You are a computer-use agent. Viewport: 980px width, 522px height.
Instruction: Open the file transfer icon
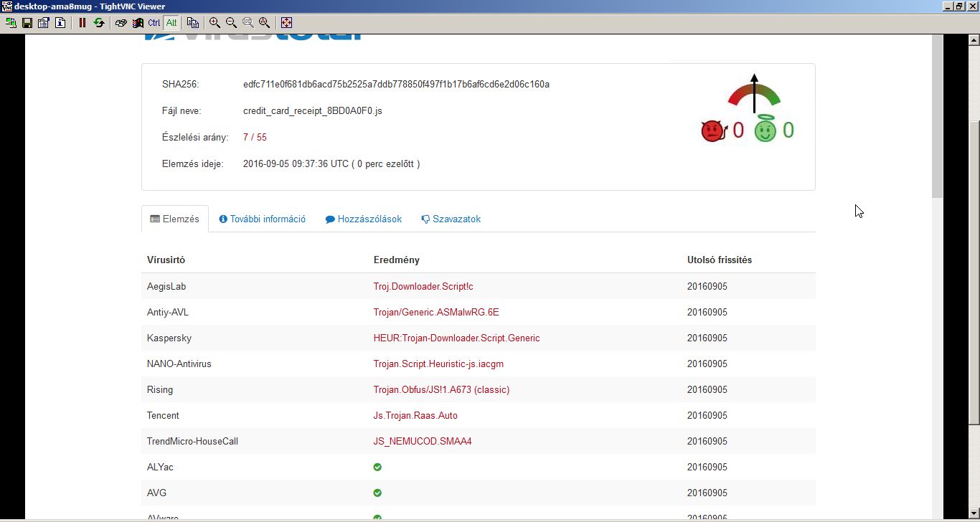coord(192,23)
